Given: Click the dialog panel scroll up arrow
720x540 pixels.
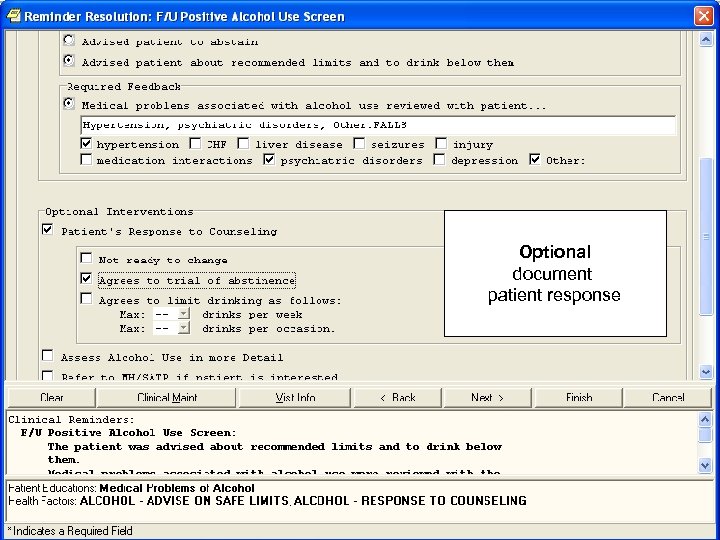Looking at the screenshot, I should [x=706, y=39].
